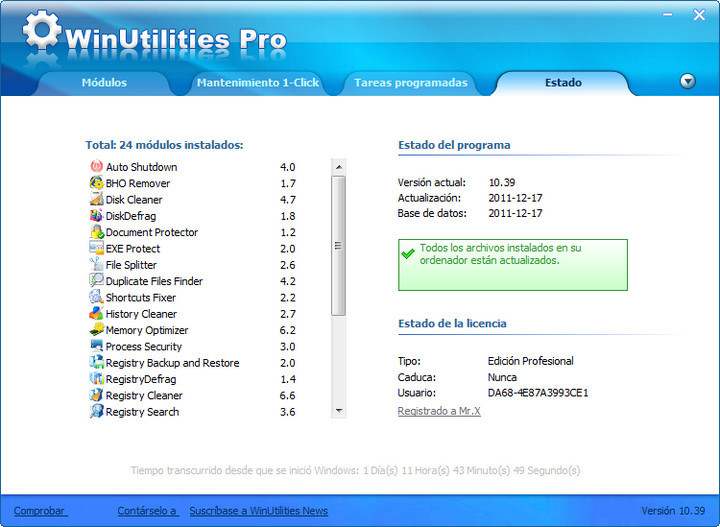
Task: Click the user ID DA68-4E87A3993CE1
Action: [538, 393]
